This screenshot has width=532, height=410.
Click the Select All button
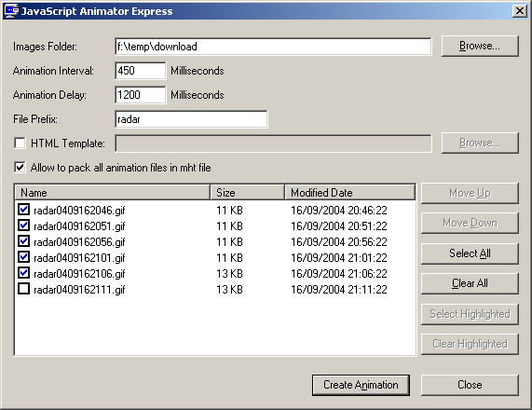[470, 253]
